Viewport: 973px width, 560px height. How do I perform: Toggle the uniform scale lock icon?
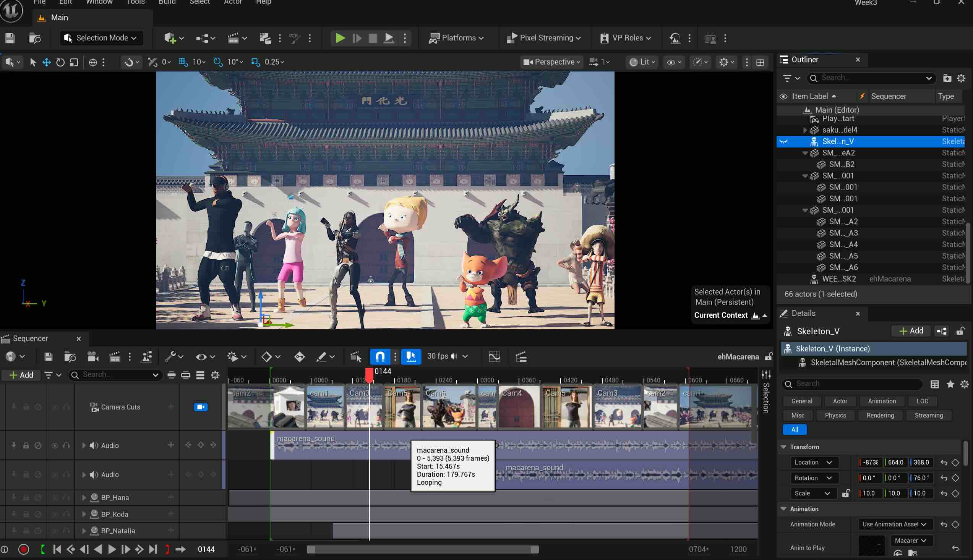tap(845, 494)
